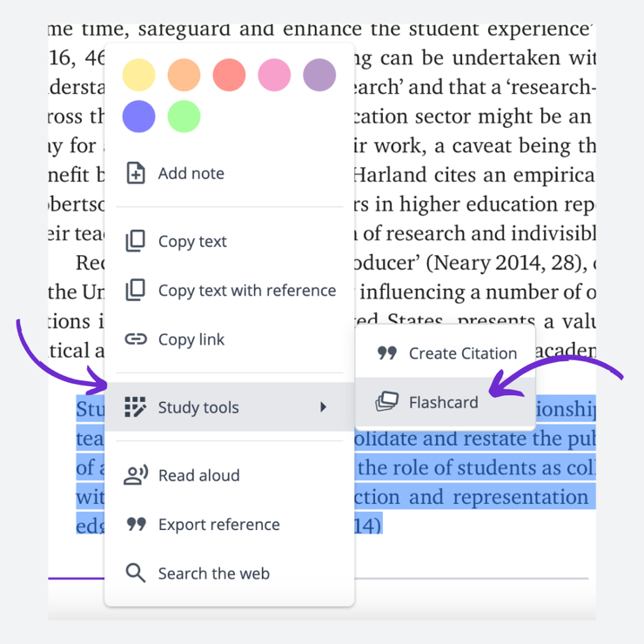
Task: Pick the red highlight color
Action: click(229, 75)
